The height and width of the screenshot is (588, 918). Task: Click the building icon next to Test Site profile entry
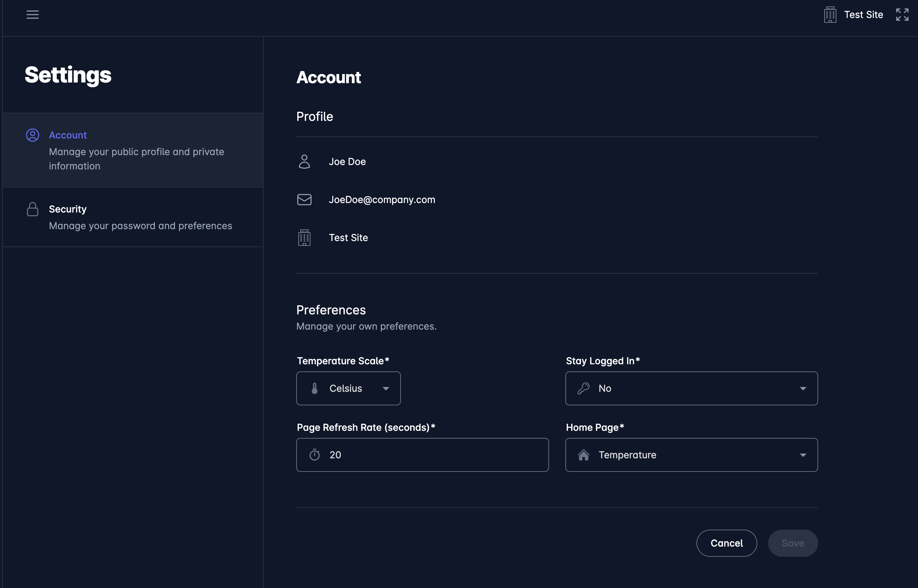[304, 237]
